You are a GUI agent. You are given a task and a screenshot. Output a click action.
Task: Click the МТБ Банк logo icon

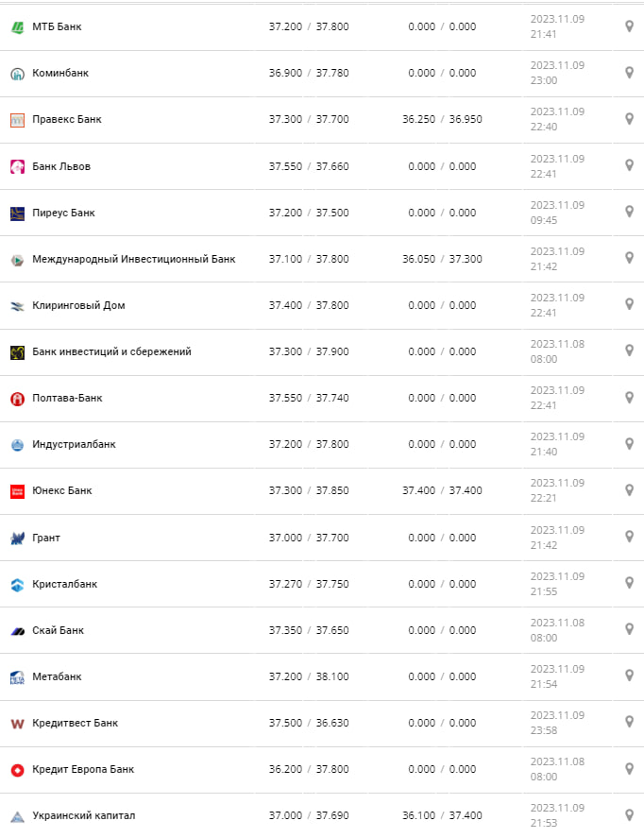[17, 27]
